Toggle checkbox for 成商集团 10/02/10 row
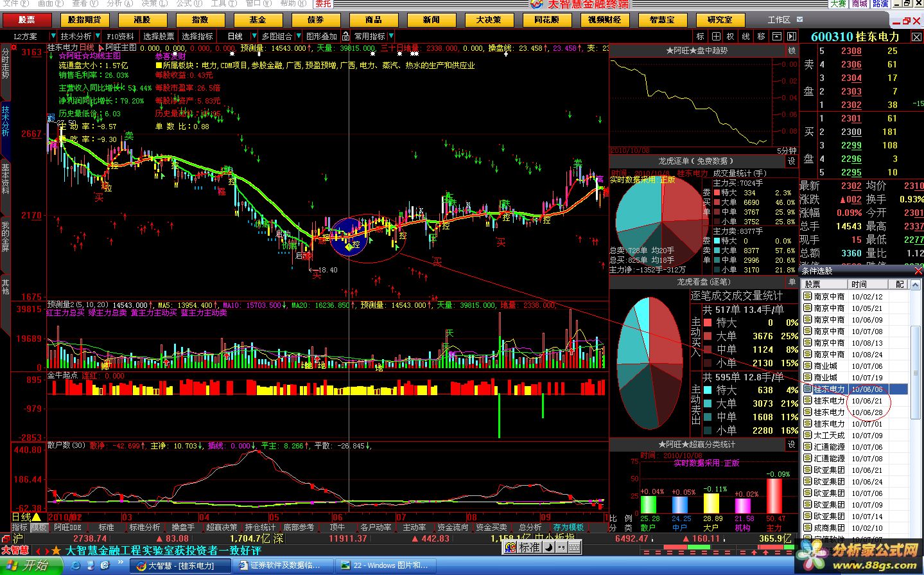The image size is (924, 575). [808, 527]
